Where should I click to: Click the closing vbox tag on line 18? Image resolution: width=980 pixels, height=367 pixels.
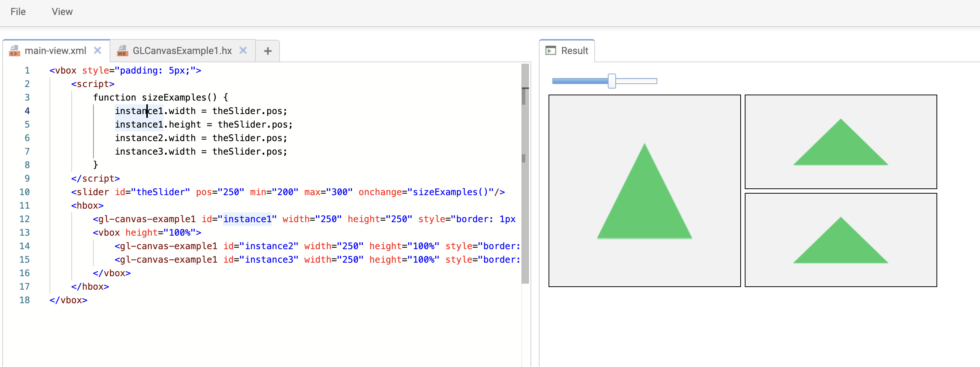(x=69, y=300)
